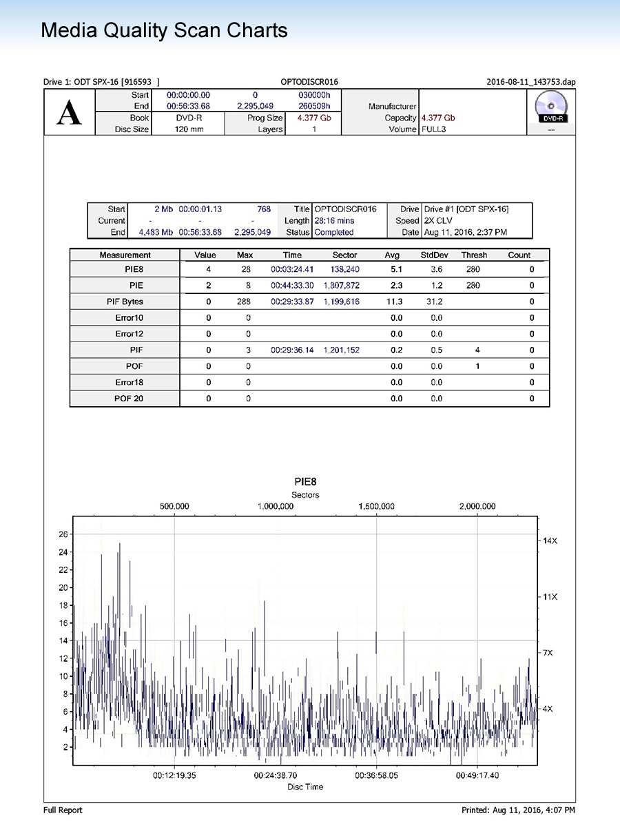This screenshot has width=620, height=840.
Task: Select the Length value 28:16 mins
Action: [x=334, y=220]
